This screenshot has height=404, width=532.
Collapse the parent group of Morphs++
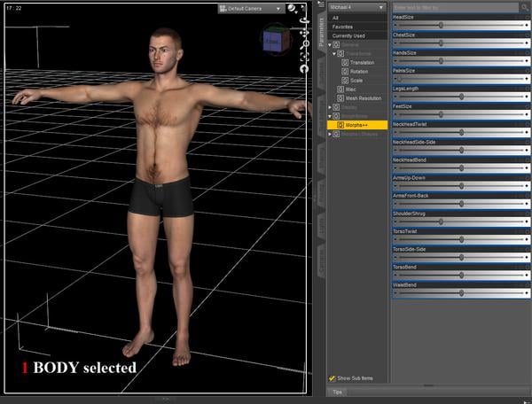coord(330,116)
